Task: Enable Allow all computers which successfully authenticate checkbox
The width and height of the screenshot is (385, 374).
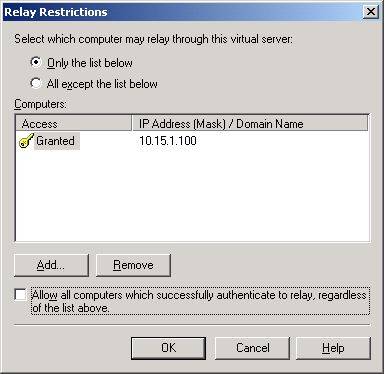Action: tap(20, 295)
